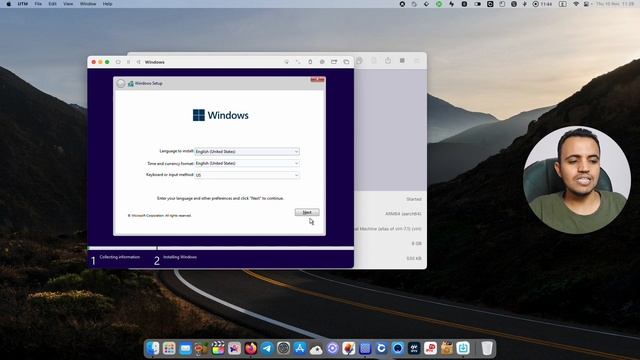
Task: Click the toggle switch icon in menu bar
Action: (477, 4)
